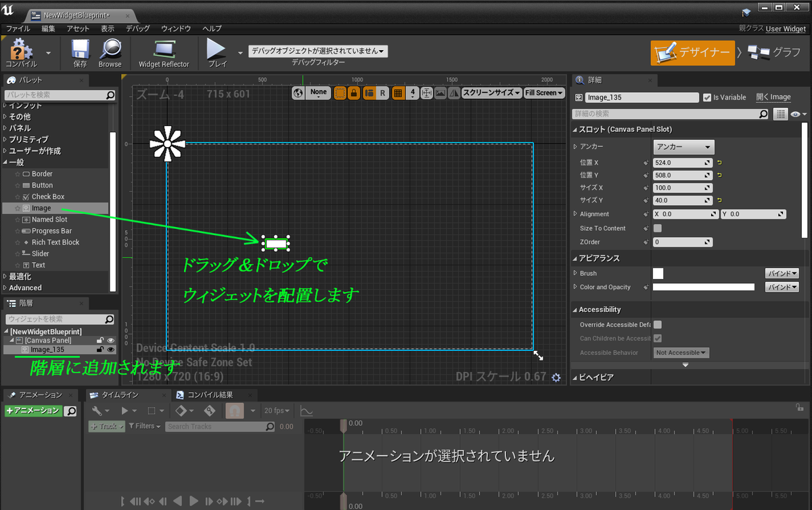Open details visibility eye options dropdown

point(799,114)
